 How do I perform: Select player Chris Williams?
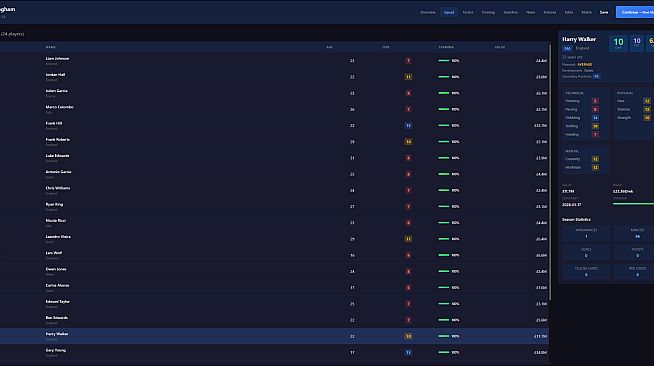point(58,188)
